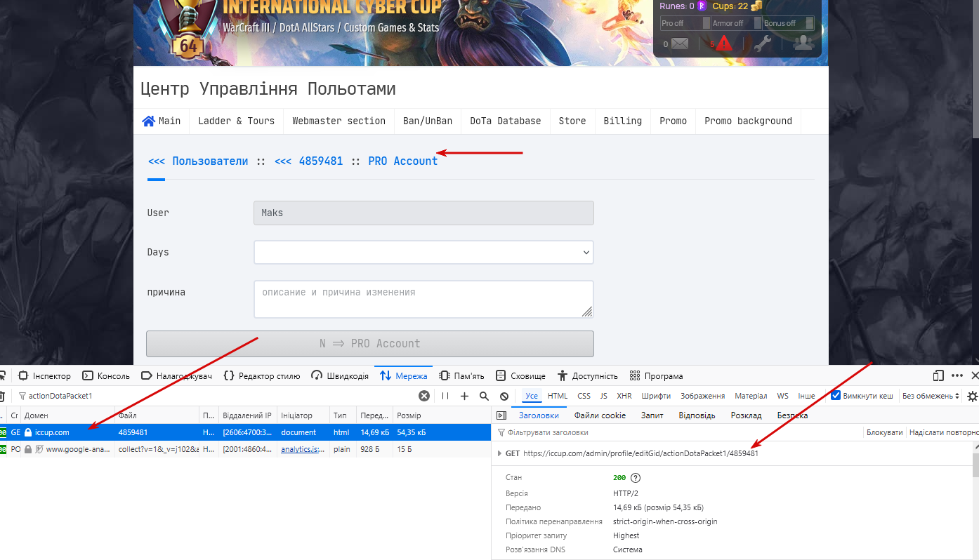The height and width of the screenshot is (560, 979).
Task: Open DoTa Database menu
Action: (x=506, y=121)
